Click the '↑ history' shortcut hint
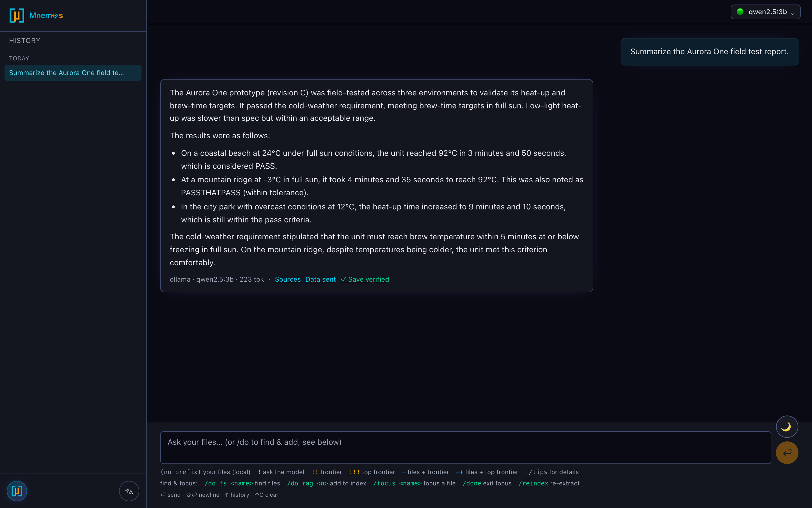812x508 pixels. click(x=237, y=494)
